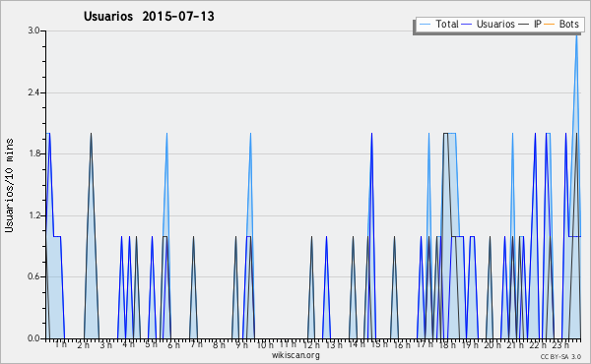Click the '15 h' x-axis label
Screen dimensions: 591x364
(379, 344)
